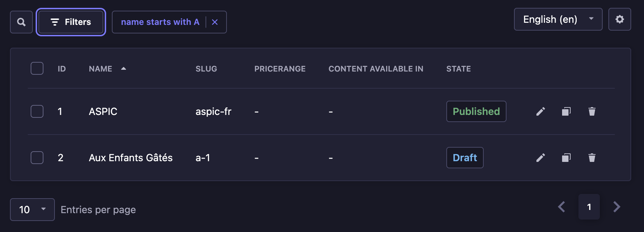
Task: Open the settings gear icon
Action: (x=620, y=19)
